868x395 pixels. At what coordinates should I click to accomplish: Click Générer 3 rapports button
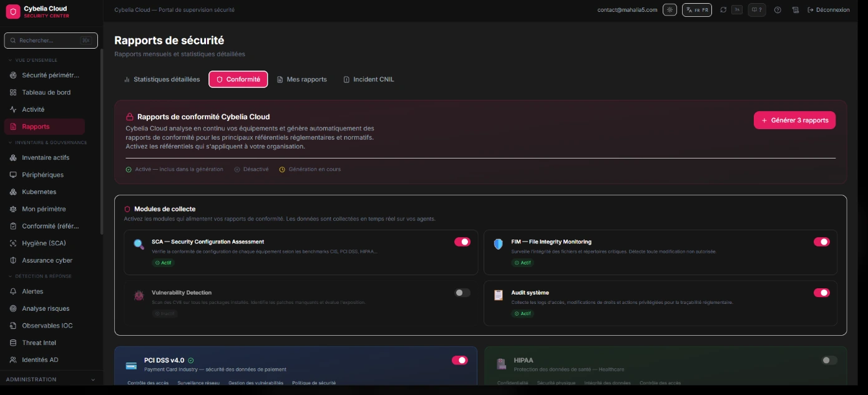pos(794,120)
